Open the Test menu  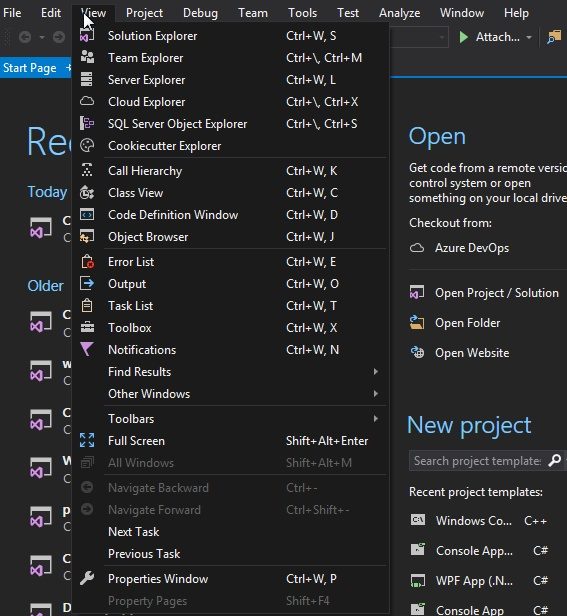click(x=348, y=13)
